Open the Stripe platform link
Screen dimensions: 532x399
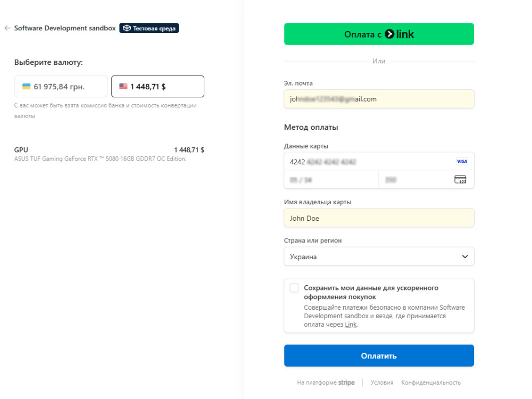326,383
